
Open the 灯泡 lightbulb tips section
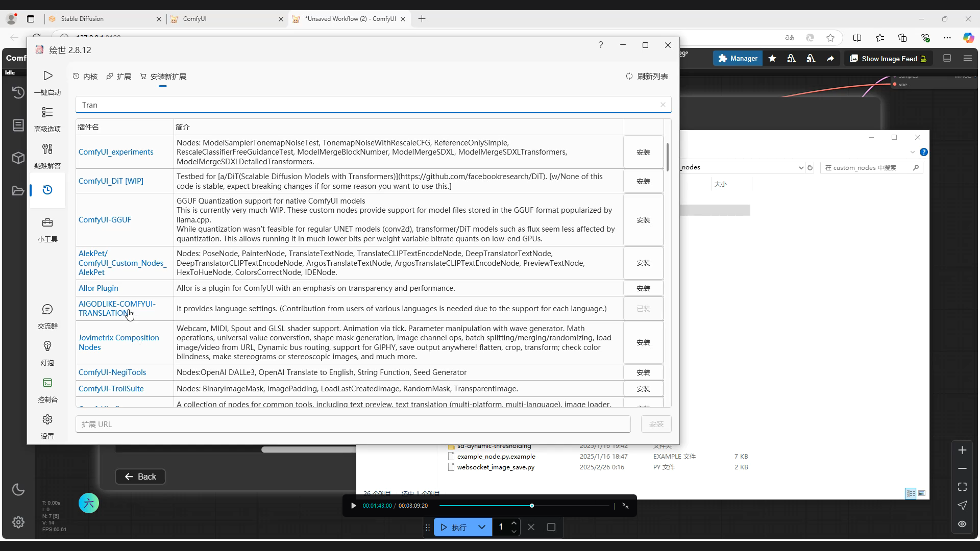tap(47, 353)
